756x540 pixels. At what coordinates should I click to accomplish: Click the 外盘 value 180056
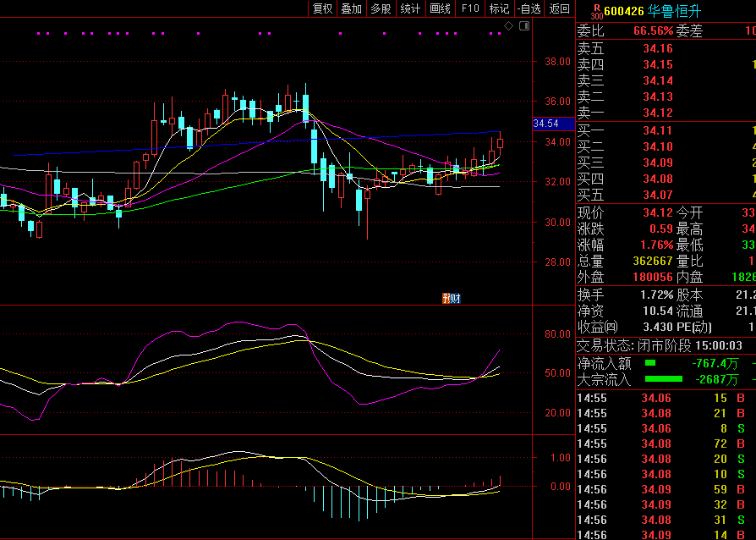[652, 277]
